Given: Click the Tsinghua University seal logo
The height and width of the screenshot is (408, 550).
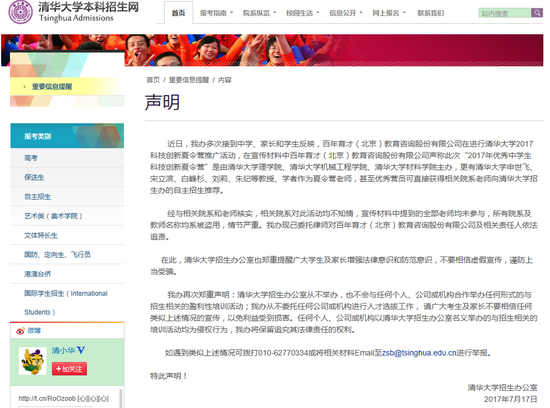Looking at the screenshot, I should coord(20,12).
